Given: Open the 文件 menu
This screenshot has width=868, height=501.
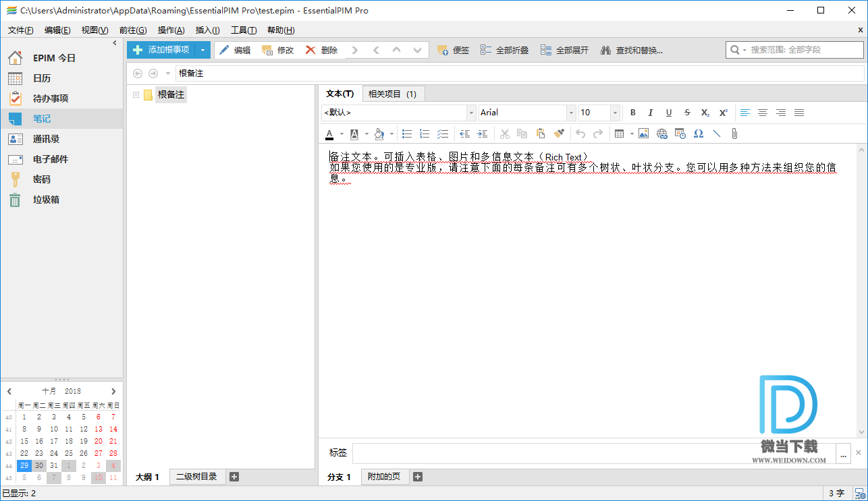Looking at the screenshot, I should pos(21,30).
